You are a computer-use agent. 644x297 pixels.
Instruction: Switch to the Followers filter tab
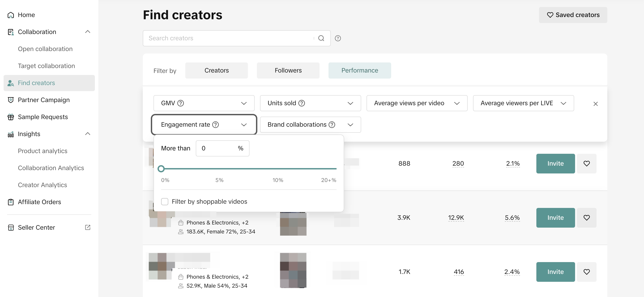tap(288, 71)
